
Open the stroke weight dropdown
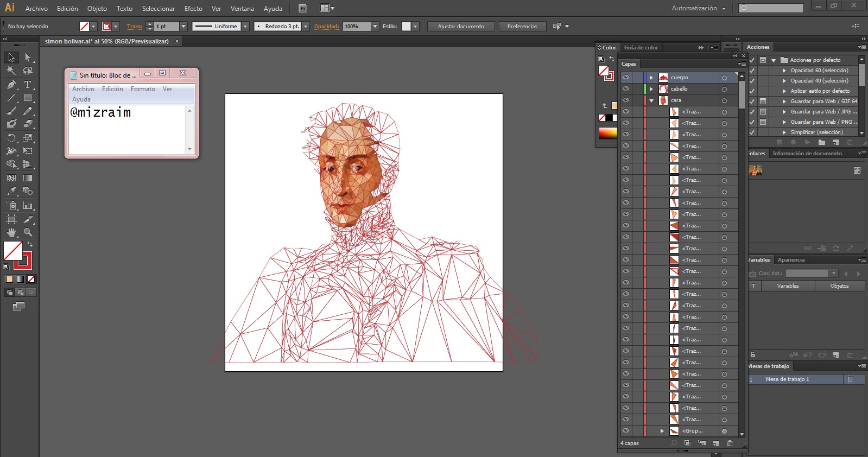[183, 26]
